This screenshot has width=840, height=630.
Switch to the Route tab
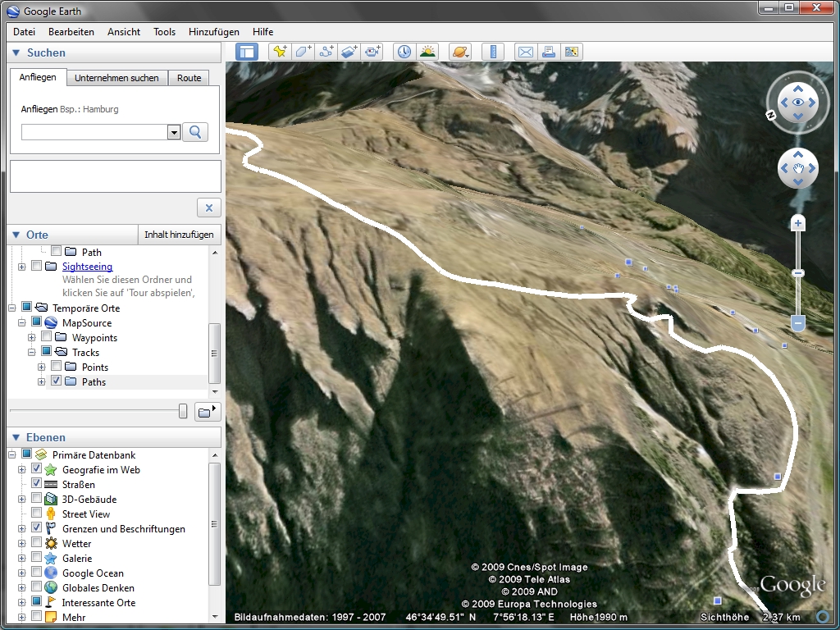click(x=189, y=78)
